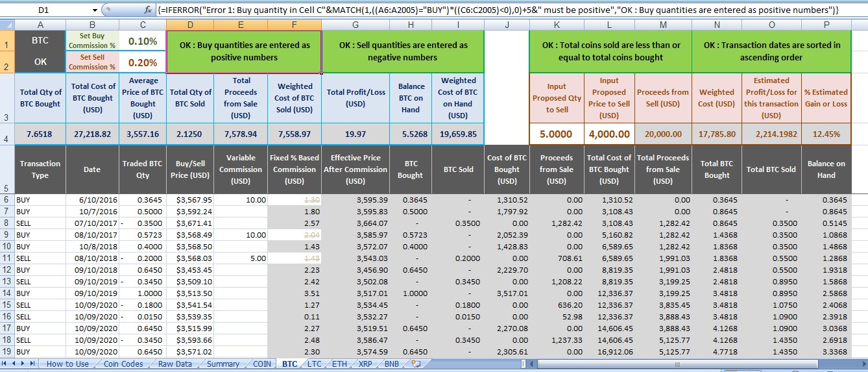Click the Name Box showing D1
The width and height of the screenshot is (868, 372).
coord(44,10)
